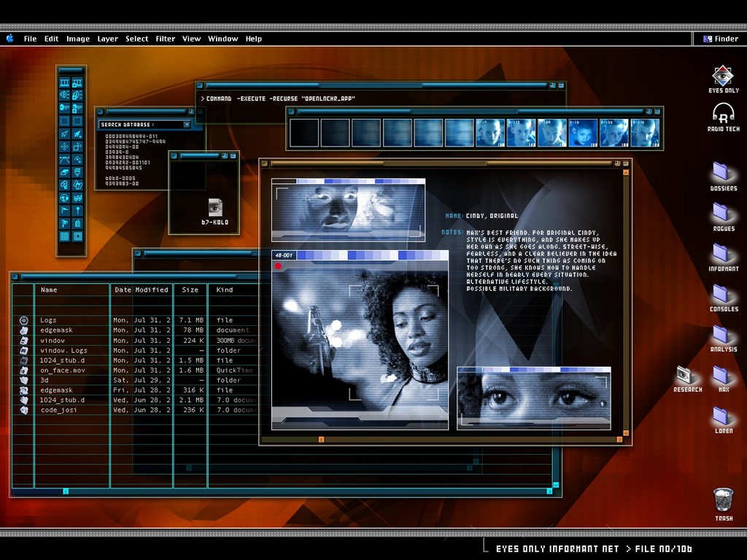
Task: Click the down scroll arrow in the Cindy dossier window
Action: coord(619,439)
